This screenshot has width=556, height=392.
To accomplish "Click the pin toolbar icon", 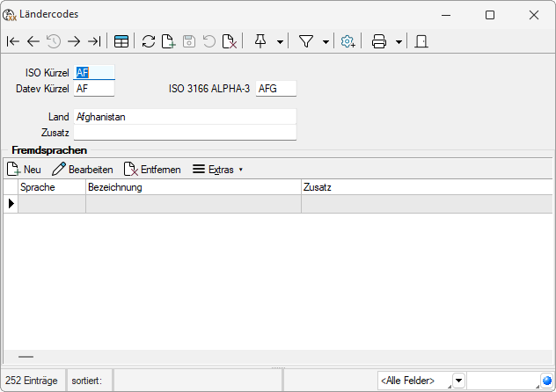I will [260, 41].
